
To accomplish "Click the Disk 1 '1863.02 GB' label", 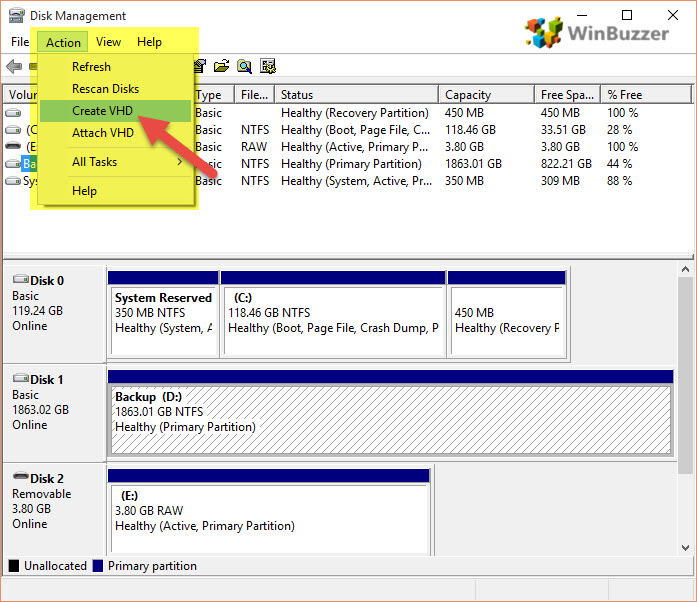I will pos(40,409).
